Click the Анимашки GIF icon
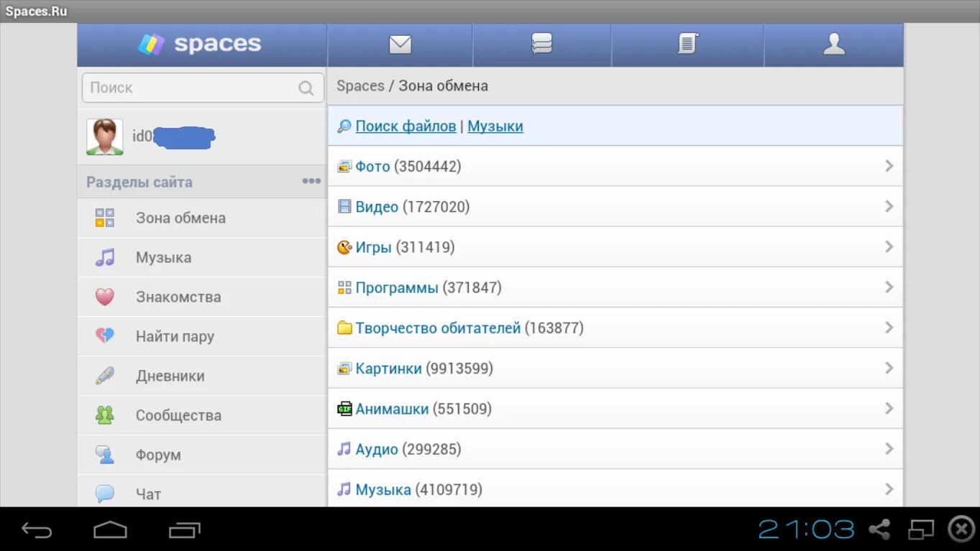The width and height of the screenshot is (980, 551). click(344, 409)
